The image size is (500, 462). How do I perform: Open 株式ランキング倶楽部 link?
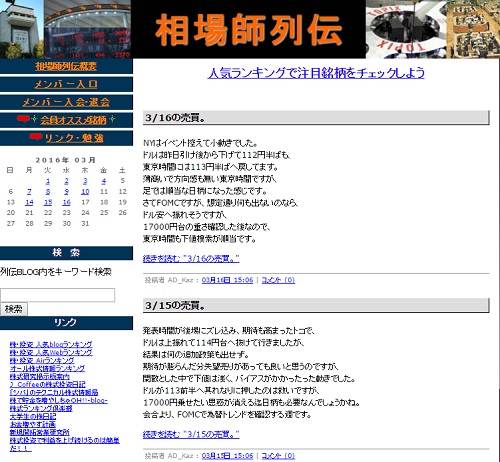click(41, 408)
